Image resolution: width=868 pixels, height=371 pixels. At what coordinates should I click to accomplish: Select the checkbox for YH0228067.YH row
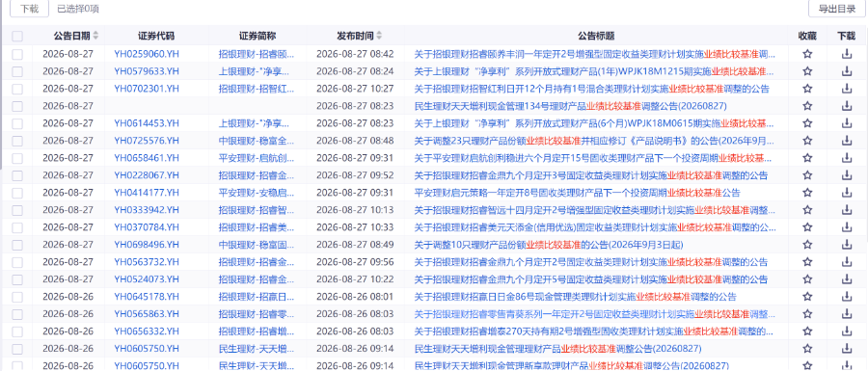[17, 175]
